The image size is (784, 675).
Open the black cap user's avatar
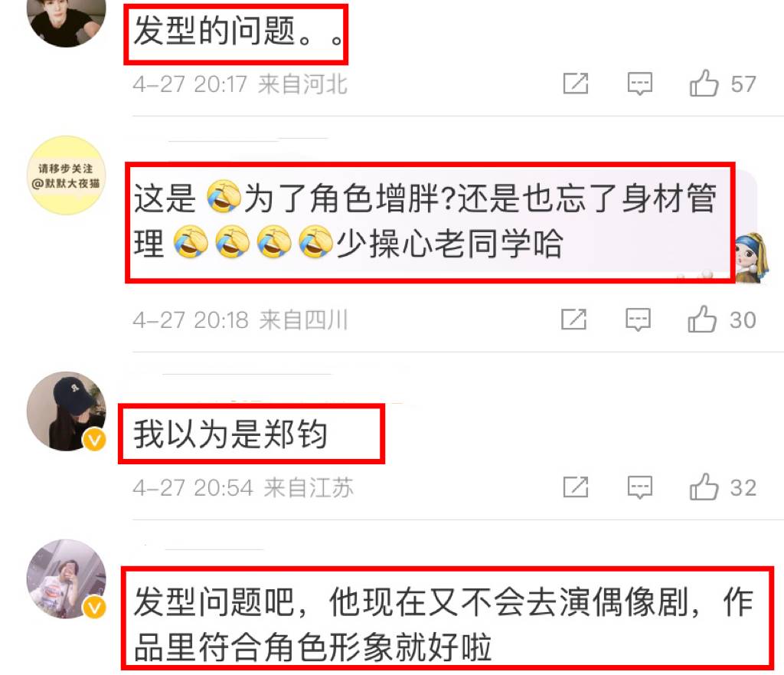pos(66,411)
